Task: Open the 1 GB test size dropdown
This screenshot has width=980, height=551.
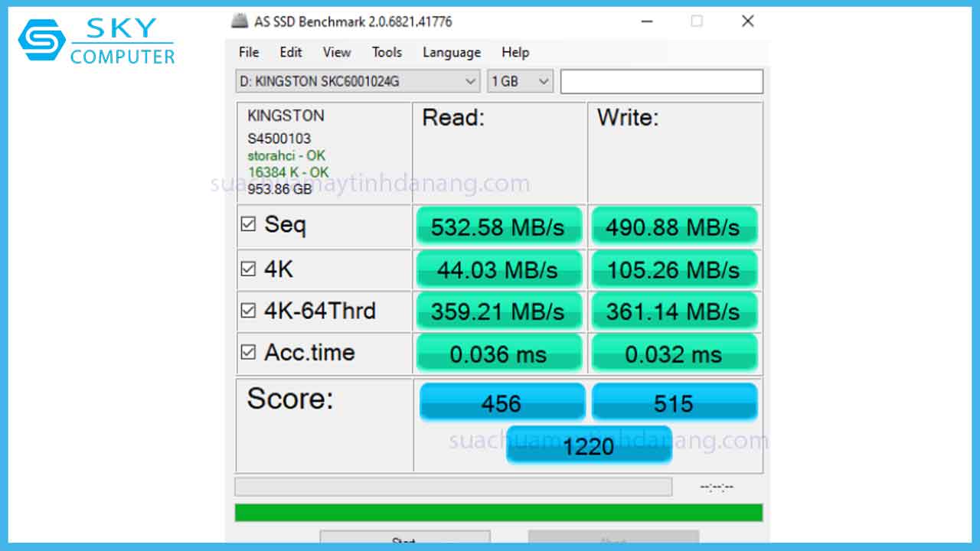Action: [x=520, y=81]
